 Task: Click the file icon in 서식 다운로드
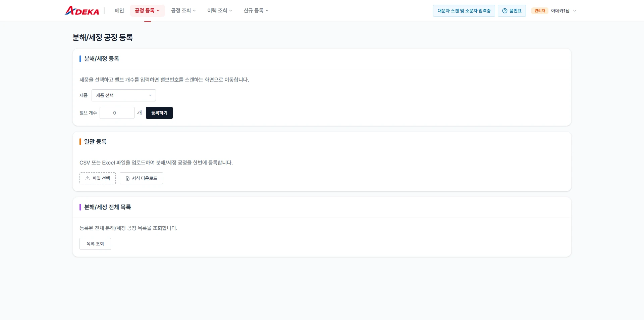pyautogui.click(x=127, y=178)
